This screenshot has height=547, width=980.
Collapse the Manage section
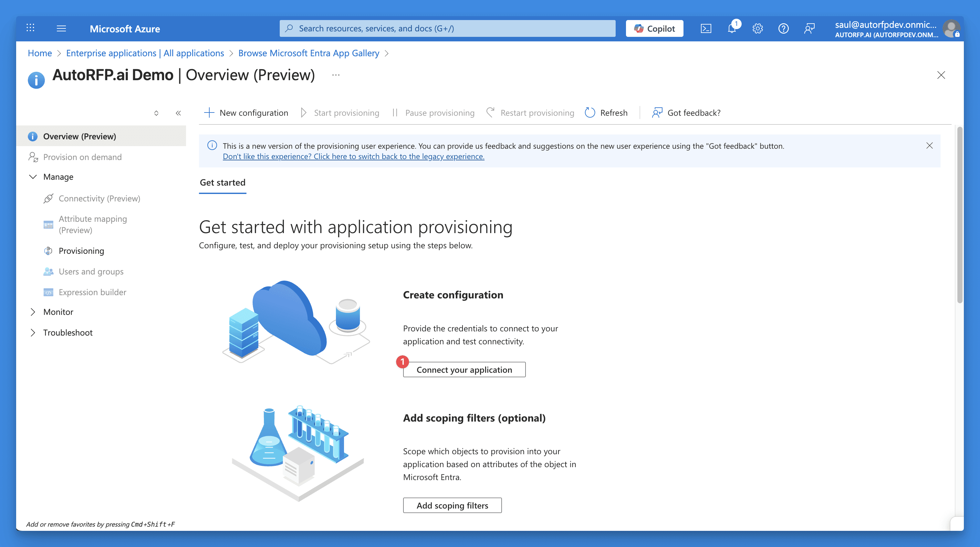point(33,177)
